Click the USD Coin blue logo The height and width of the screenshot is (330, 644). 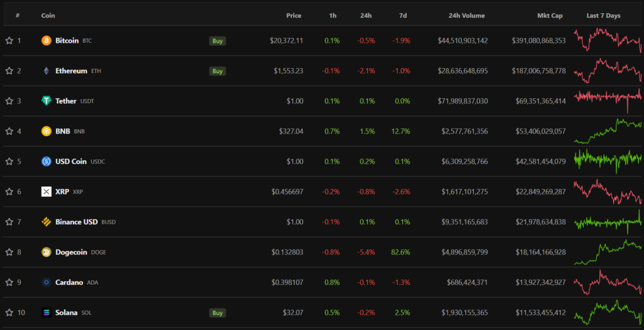coord(46,161)
